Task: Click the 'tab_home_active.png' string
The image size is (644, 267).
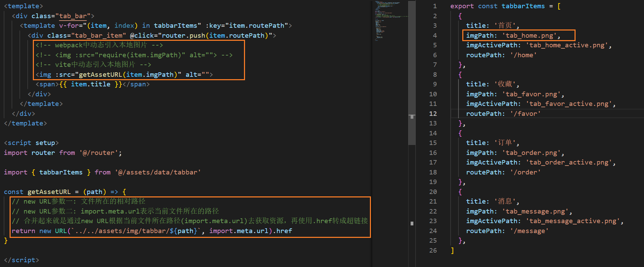Action: pyautogui.click(x=567, y=45)
